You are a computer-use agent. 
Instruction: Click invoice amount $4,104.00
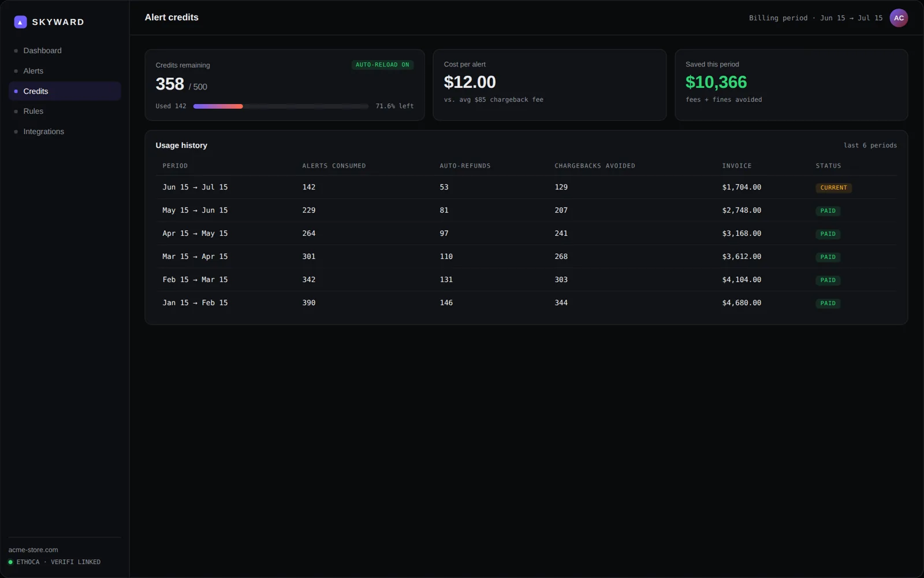point(742,280)
